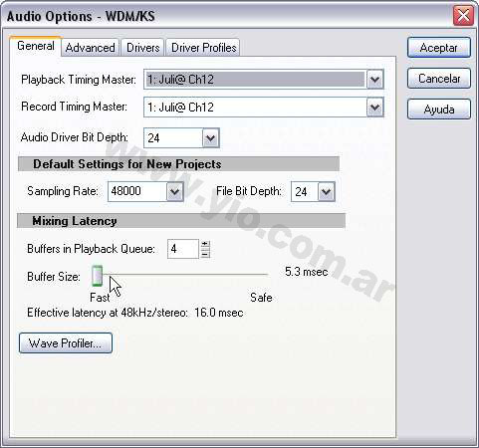
Task: Click the Cancelar button
Action: point(439,79)
